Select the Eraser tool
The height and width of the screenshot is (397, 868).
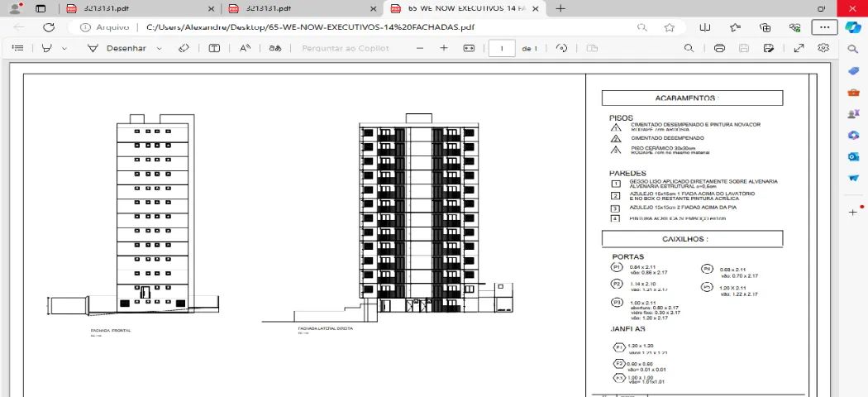(184, 48)
